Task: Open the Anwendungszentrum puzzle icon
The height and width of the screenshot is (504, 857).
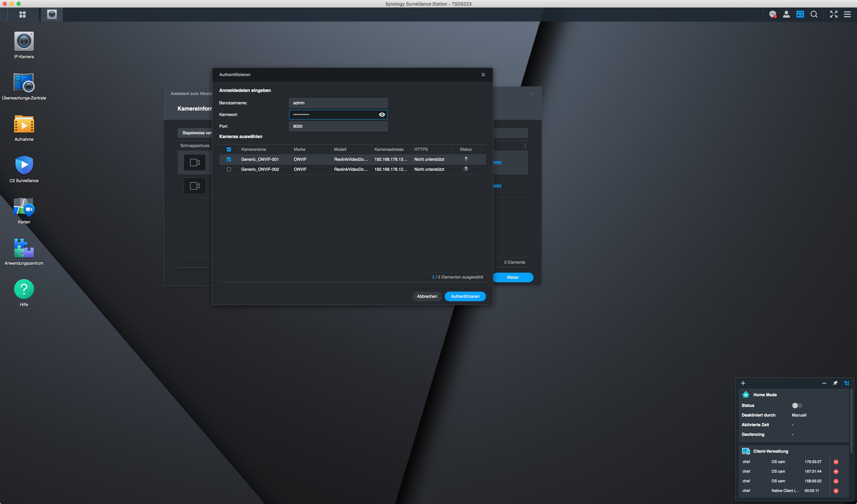Action: tap(24, 248)
